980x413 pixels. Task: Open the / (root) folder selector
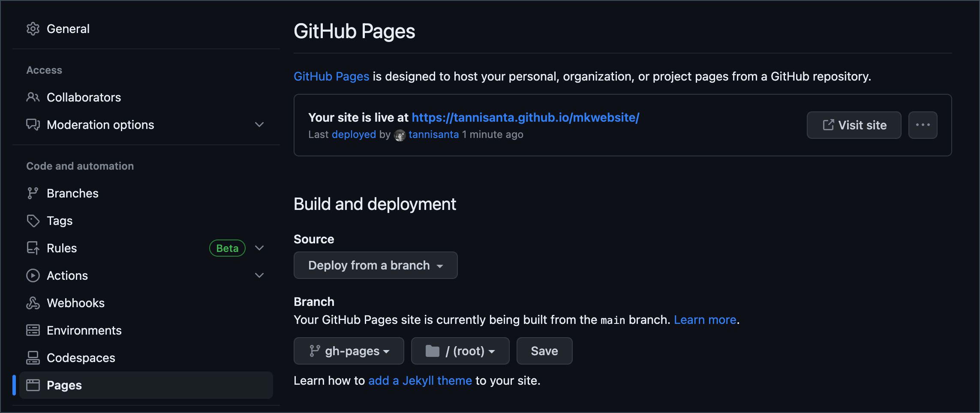460,351
